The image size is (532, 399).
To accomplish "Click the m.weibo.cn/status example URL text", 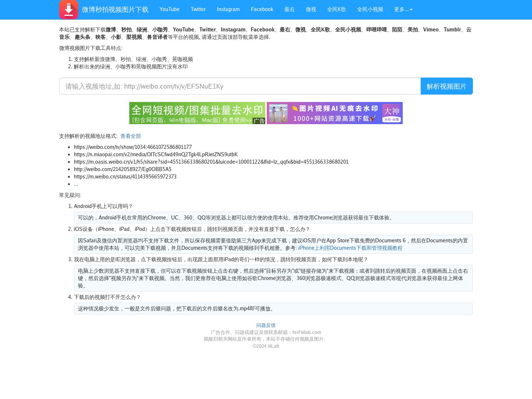I will [125, 177].
